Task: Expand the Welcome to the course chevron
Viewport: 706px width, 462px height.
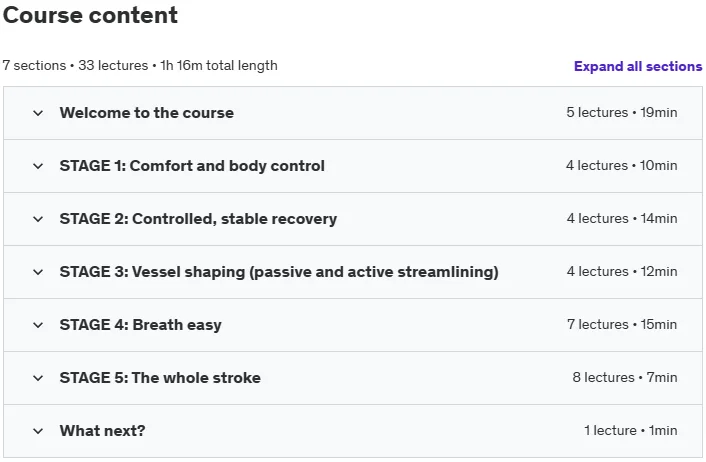Action: (x=38, y=113)
